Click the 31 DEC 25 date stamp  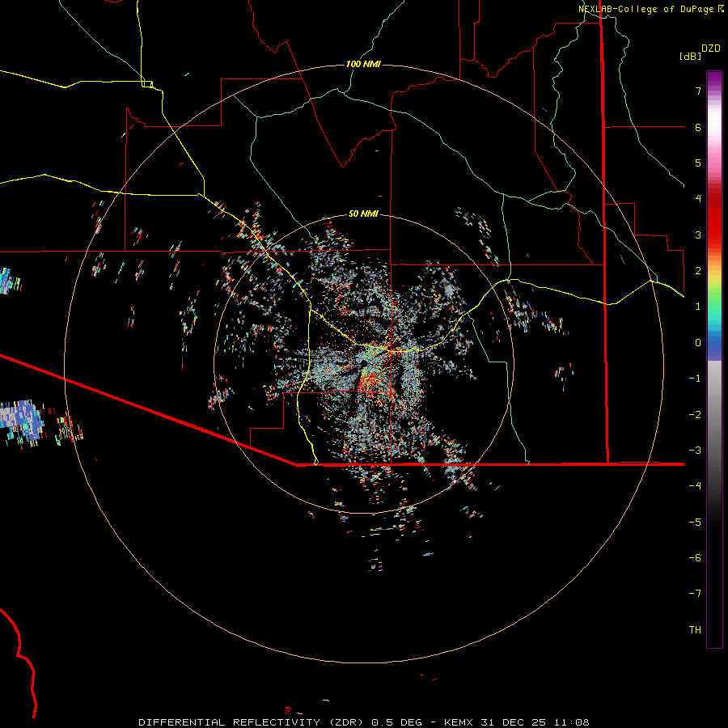coord(512,722)
